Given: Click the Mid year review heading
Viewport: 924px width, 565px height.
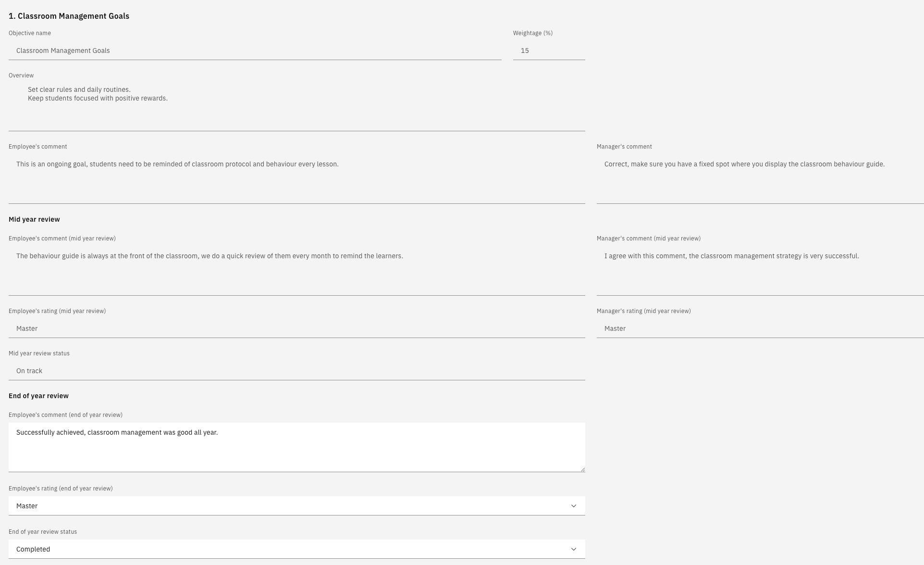Looking at the screenshot, I should pyautogui.click(x=34, y=219).
